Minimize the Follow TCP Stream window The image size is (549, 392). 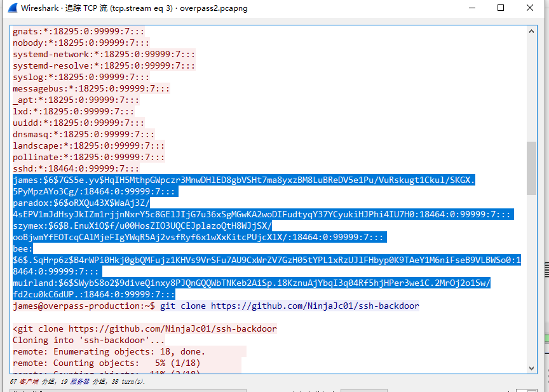472,8
